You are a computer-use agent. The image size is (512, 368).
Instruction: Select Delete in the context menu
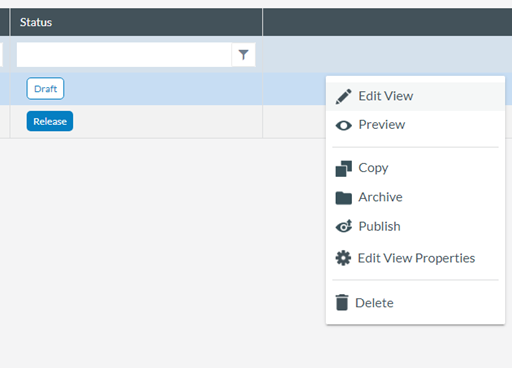pyautogui.click(x=415, y=303)
